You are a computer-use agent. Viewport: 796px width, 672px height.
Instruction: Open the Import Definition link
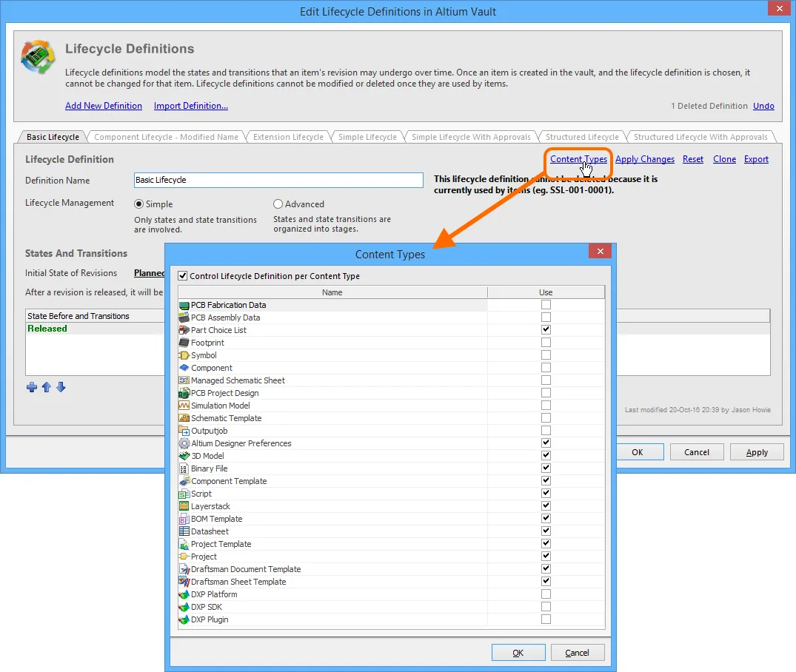pyautogui.click(x=191, y=106)
